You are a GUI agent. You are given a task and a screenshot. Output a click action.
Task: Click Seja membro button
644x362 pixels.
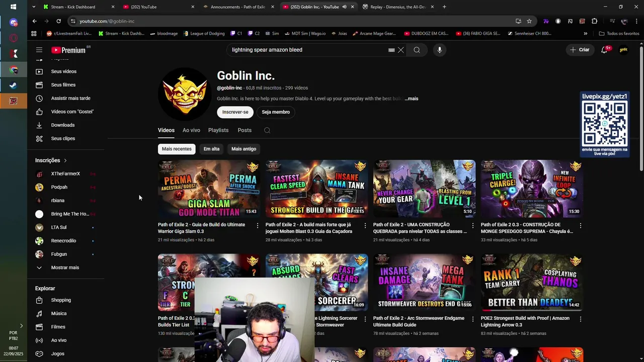pos(276,112)
